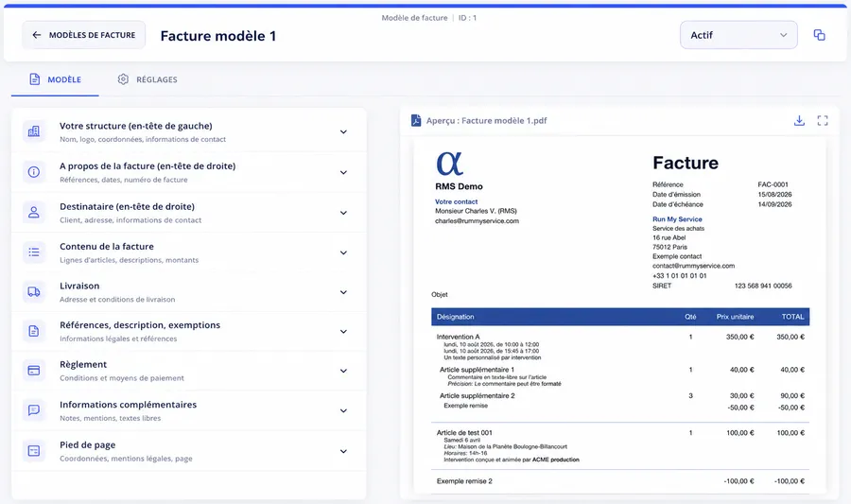Expand Livraison section chevron

[x=343, y=292]
